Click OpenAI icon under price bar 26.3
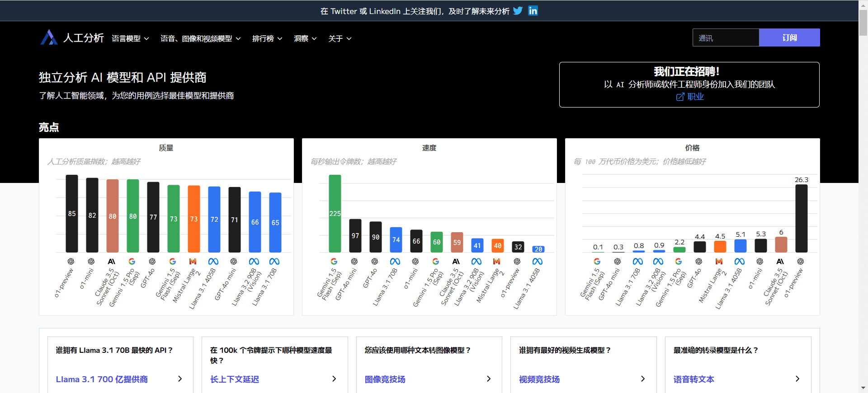Viewport: 868px width, 393px height. click(x=801, y=262)
